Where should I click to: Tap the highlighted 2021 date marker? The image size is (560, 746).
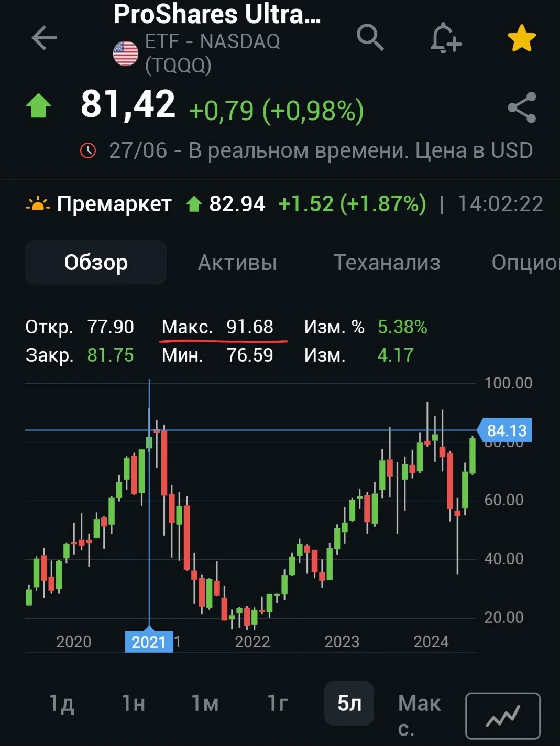point(149,642)
